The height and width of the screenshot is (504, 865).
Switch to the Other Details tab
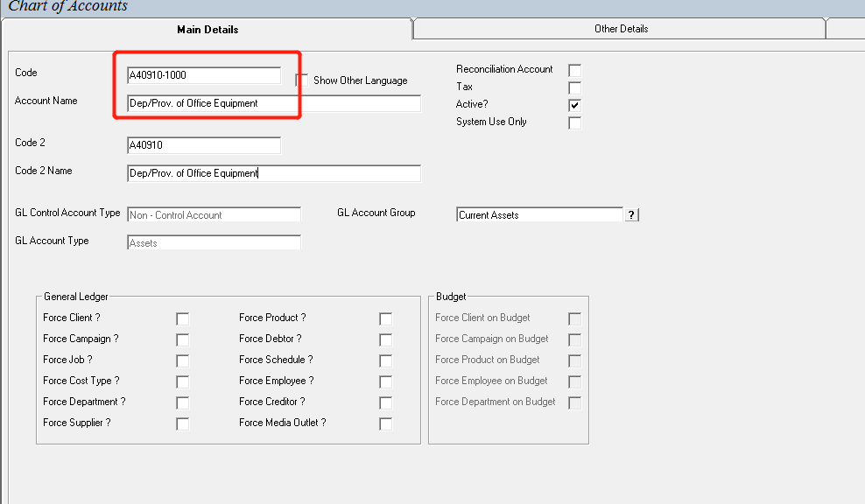[620, 29]
